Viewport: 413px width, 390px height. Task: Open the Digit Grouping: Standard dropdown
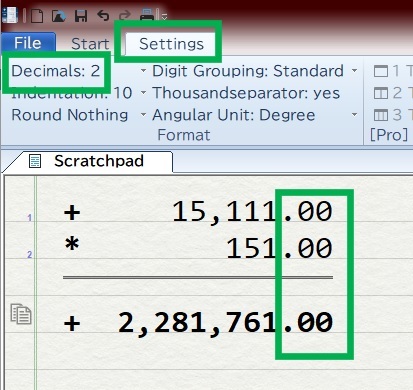click(354, 71)
